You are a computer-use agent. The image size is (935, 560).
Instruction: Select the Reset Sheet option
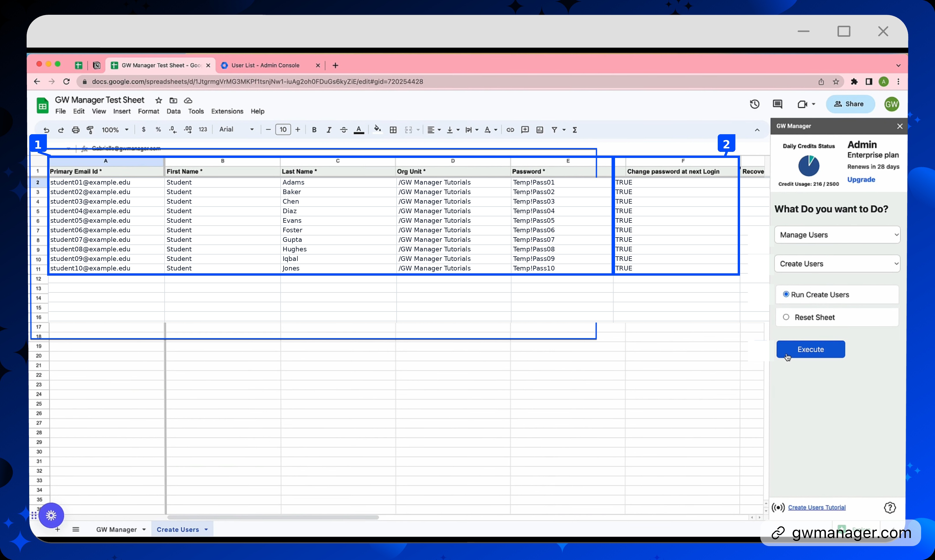point(786,317)
